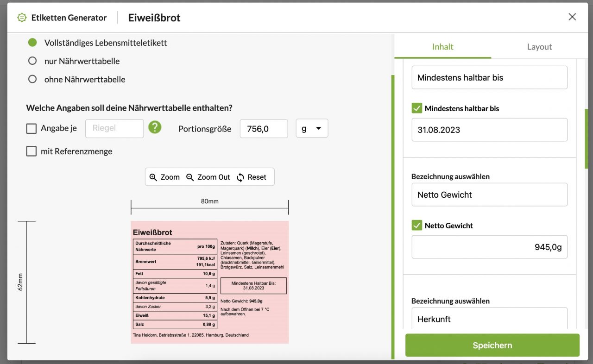Open the Netto Gewicht Bezeichnung selector
This screenshot has width=593, height=364.
coord(489,195)
